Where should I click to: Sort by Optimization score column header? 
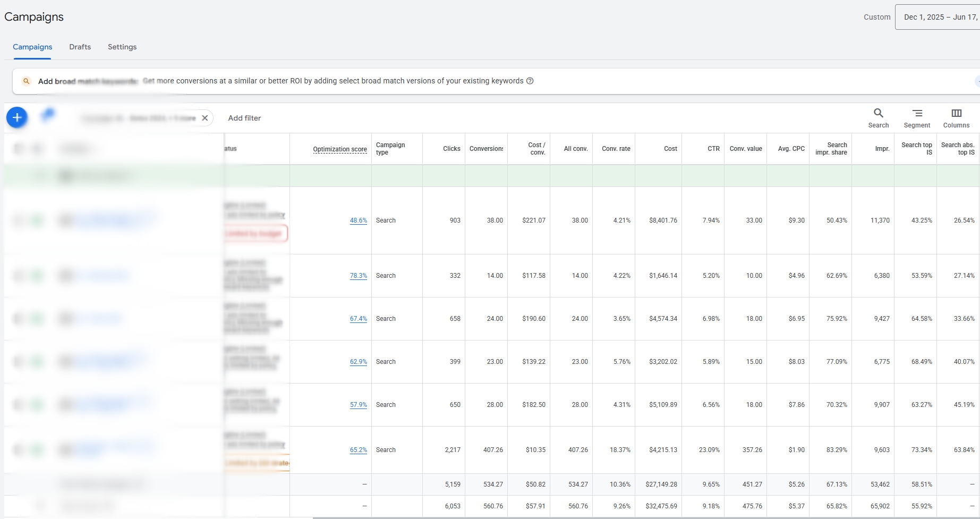tap(340, 149)
